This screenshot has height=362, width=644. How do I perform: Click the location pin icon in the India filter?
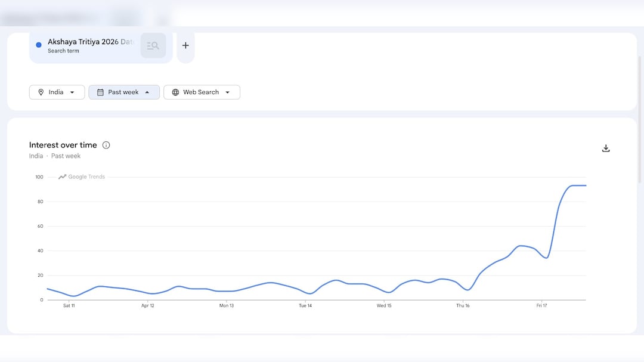point(41,92)
